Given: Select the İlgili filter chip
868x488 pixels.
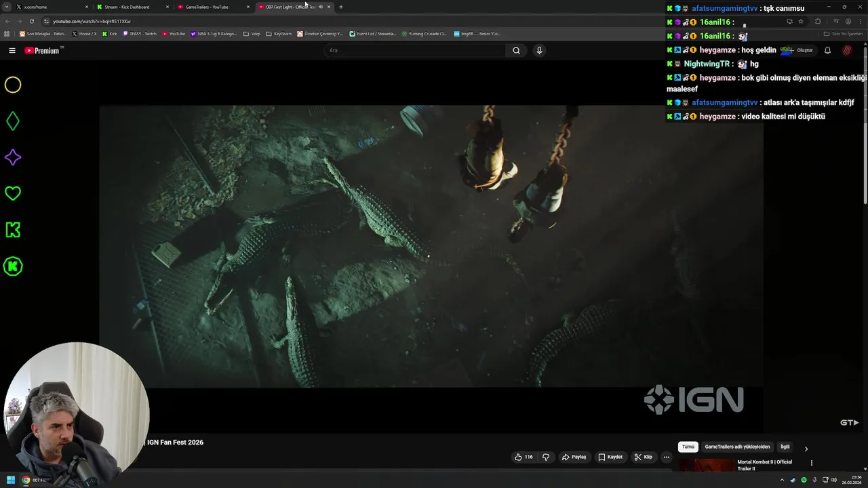Looking at the screenshot, I should coord(785,447).
